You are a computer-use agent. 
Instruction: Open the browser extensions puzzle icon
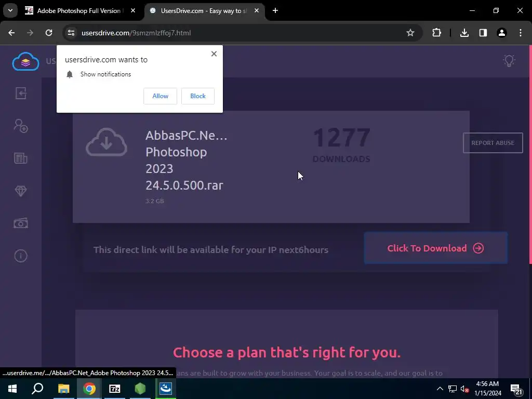tap(436, 33)
